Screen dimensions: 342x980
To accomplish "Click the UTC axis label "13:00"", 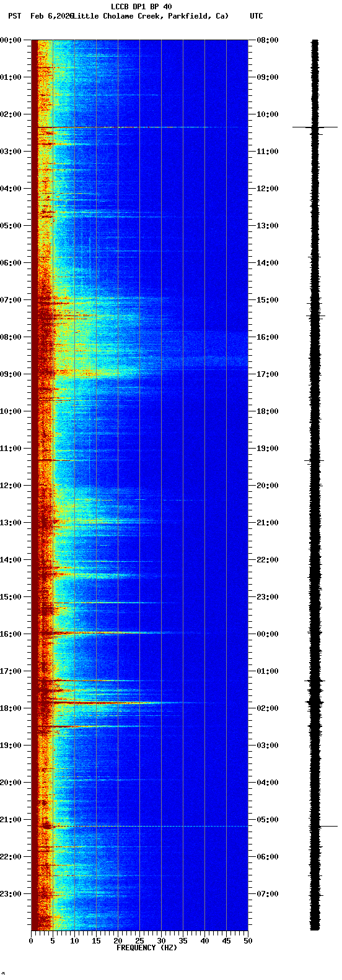I will pos(268,226).
